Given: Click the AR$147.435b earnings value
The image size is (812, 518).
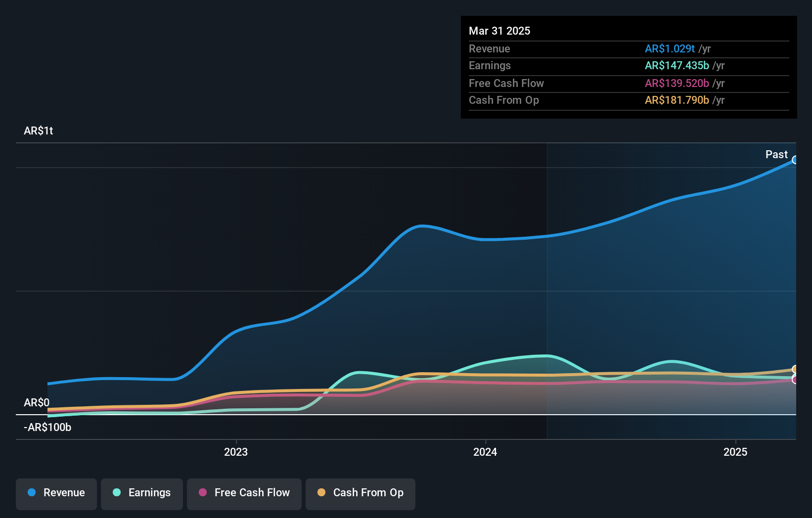Looking at the screenshot, I should [x=677, y=65].
